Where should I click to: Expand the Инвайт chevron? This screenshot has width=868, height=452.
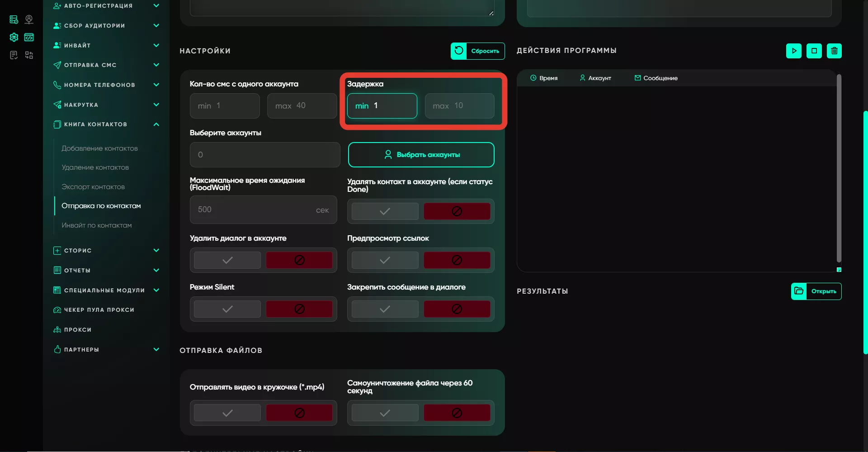pyautogui.click(x=156, y=45)
